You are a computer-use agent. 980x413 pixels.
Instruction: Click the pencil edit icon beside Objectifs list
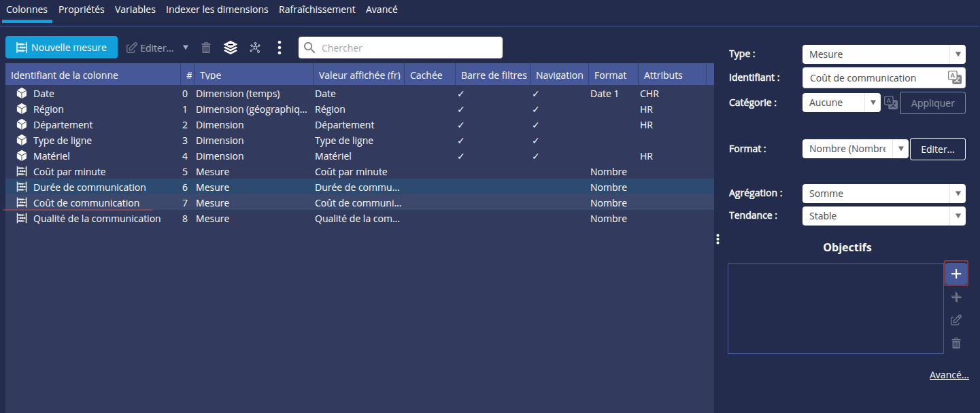[956, 320]
